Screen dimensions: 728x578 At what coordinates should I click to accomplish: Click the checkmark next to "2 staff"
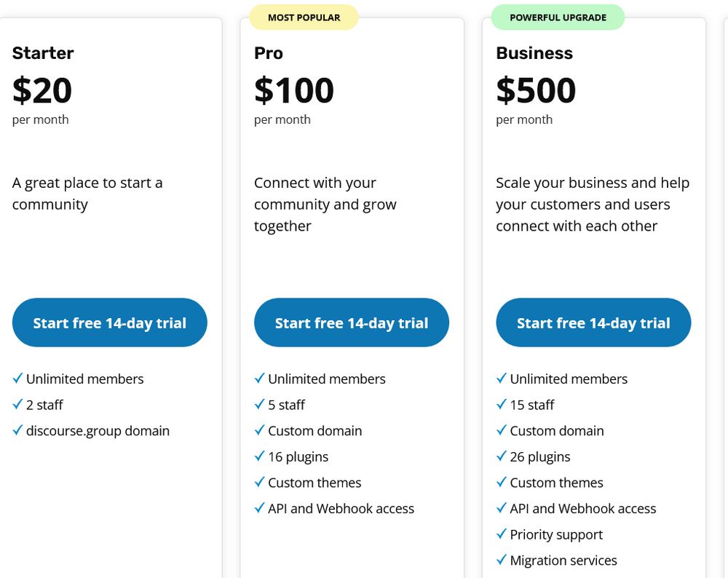pos(17,404)
